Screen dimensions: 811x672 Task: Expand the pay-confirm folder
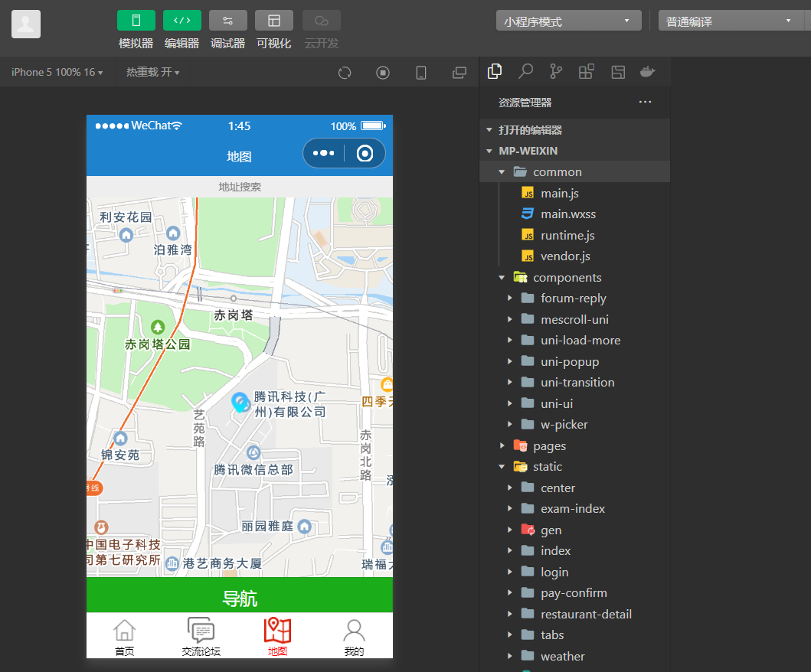click(575, 593)
